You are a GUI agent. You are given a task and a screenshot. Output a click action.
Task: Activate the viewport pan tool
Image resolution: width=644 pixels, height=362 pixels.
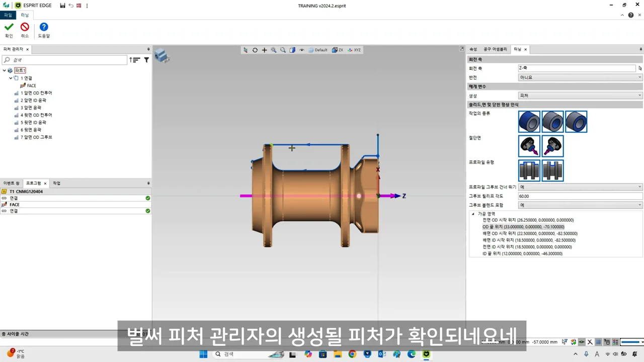pos(264,50)
